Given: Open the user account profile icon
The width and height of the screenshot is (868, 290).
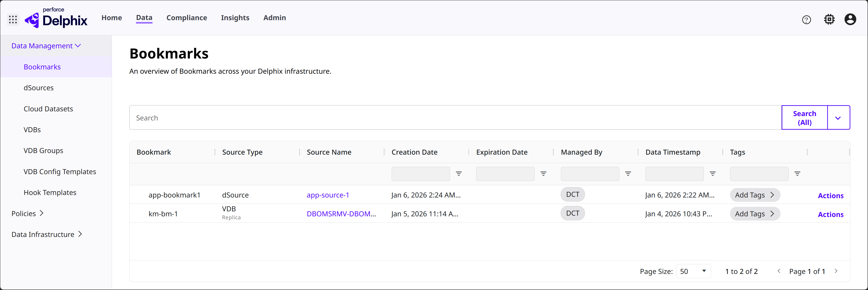Looking at the screenshot, I should (850, 19).
